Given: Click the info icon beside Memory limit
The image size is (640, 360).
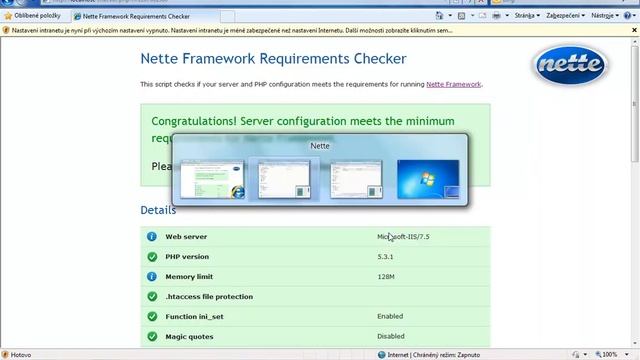Looking at the screenshot, I should [x=152, y=276].
